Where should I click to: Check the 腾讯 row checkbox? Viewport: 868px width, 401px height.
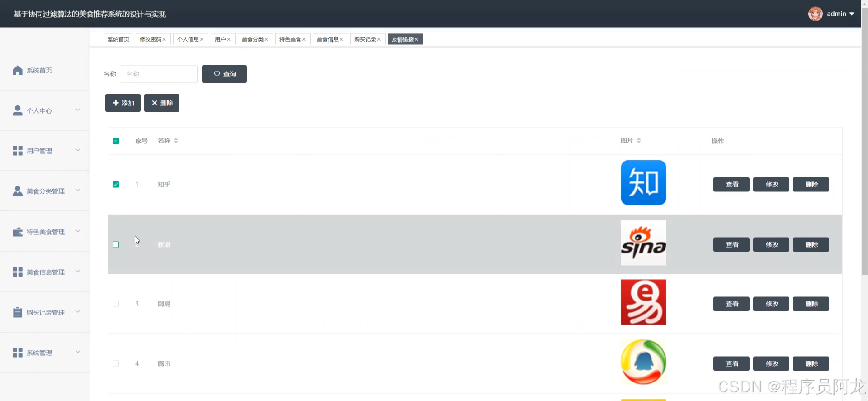tap(116, 363)
